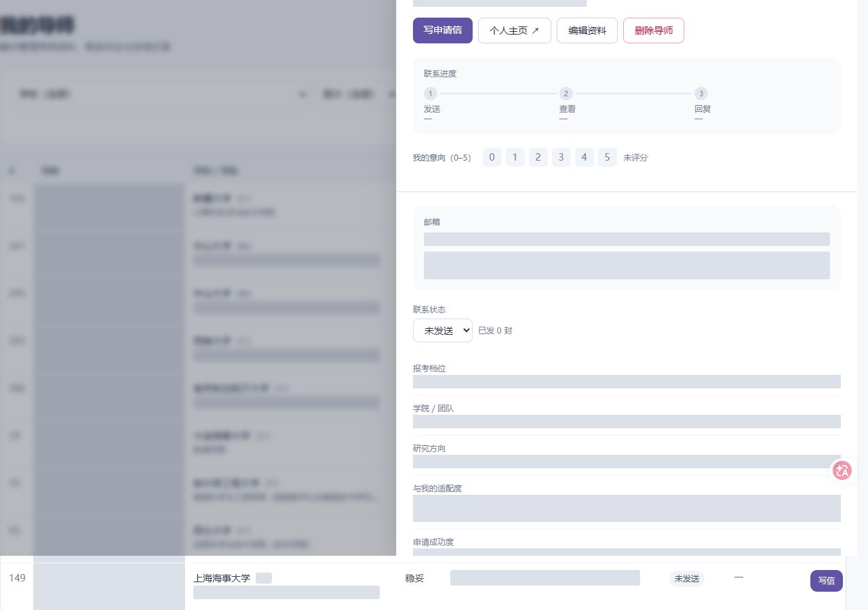This screenshot has width=868, height=610.
Task: Set 我的意向 rating to 1
Action: (515, 157)
